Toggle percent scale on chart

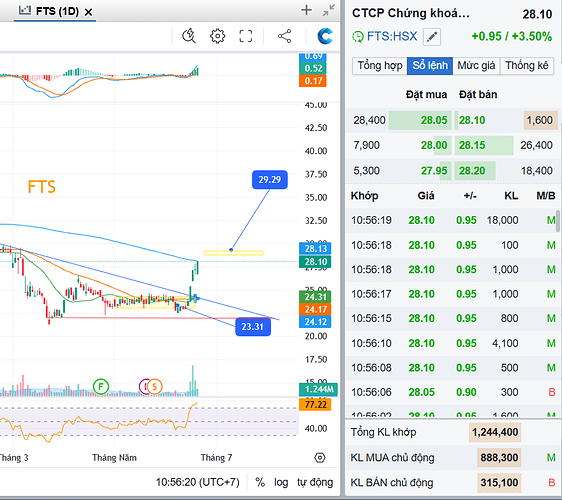click(x=260, y=482)
